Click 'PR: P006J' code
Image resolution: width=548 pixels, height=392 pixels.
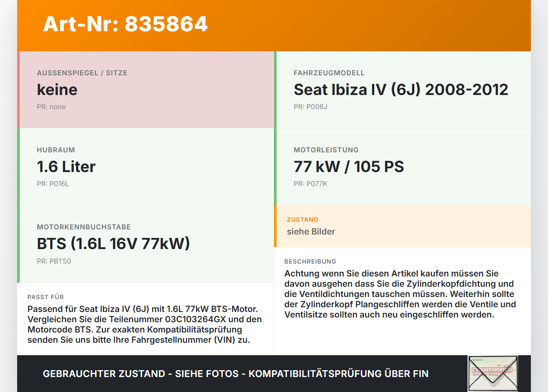[310, 107]
